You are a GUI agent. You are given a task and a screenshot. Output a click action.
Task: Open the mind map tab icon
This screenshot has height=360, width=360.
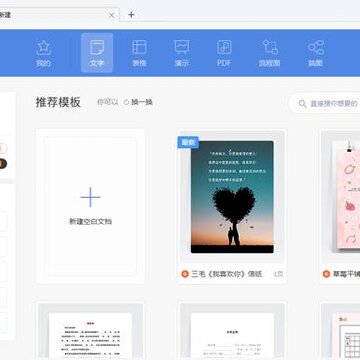(316, 48)
